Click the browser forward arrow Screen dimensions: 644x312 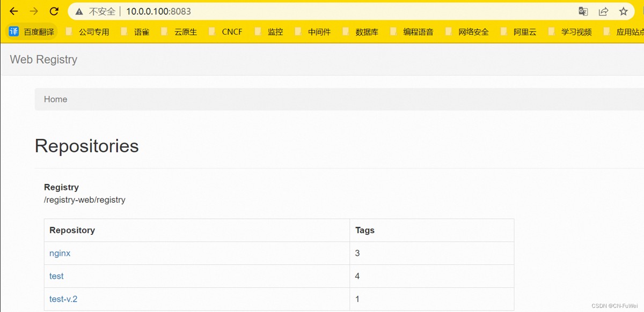pyautogui.click(x=34, y=11)
